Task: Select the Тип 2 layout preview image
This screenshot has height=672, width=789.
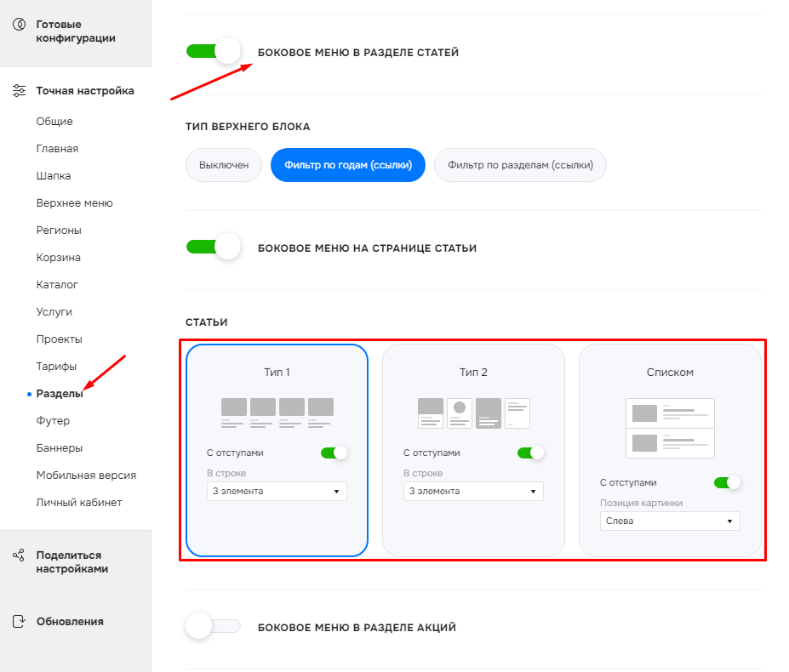Action: pyautogui.click(x=473, y=413)
